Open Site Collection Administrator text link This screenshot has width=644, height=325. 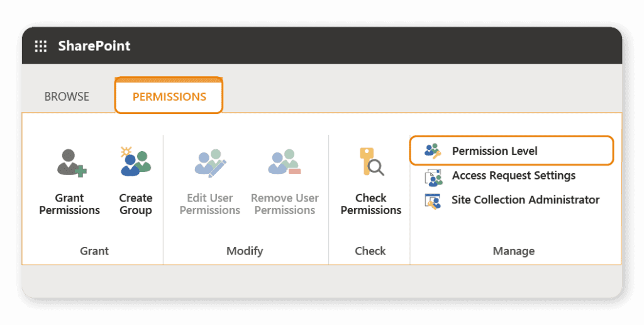pos(525,200)
